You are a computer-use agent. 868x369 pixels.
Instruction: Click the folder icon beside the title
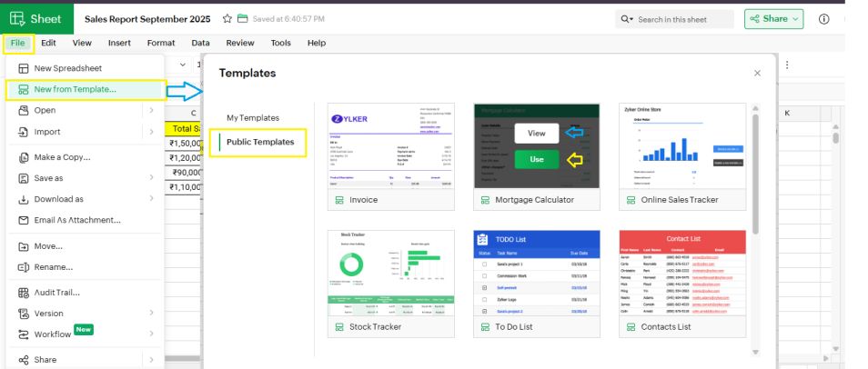(242, 19)
